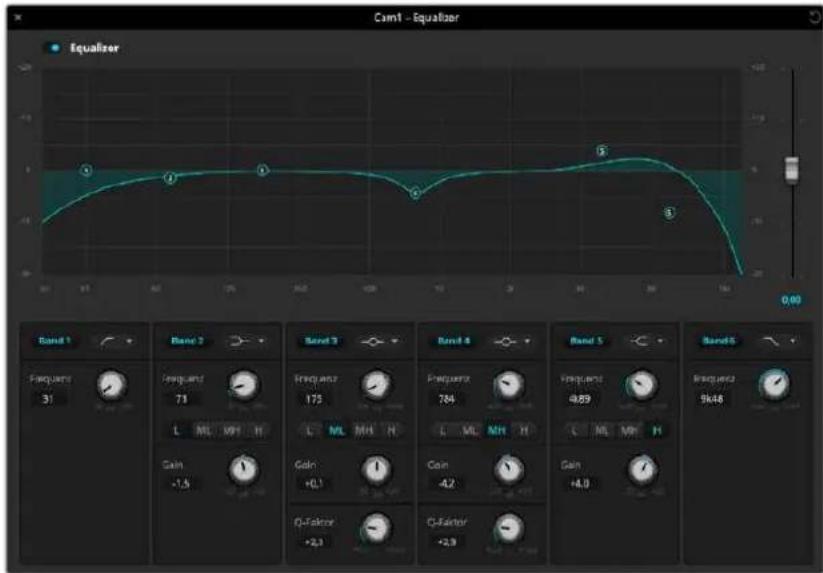
Task: Open Band 3 bell filter type dropdown
Action: (379, 341)
